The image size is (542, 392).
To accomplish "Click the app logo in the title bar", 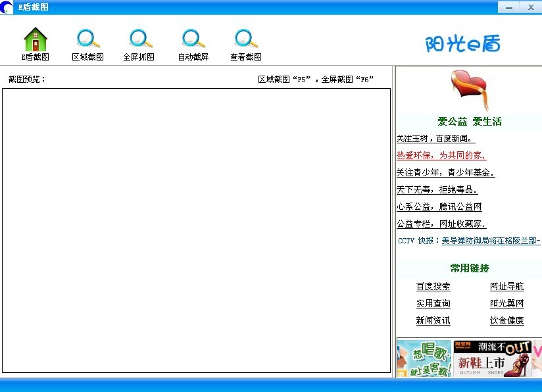I will point(6,7).
